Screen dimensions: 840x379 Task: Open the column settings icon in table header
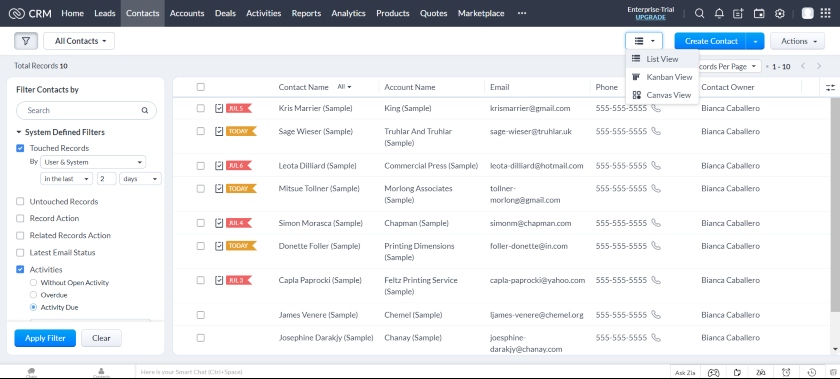pyautogui.click(x=830, y=87)
